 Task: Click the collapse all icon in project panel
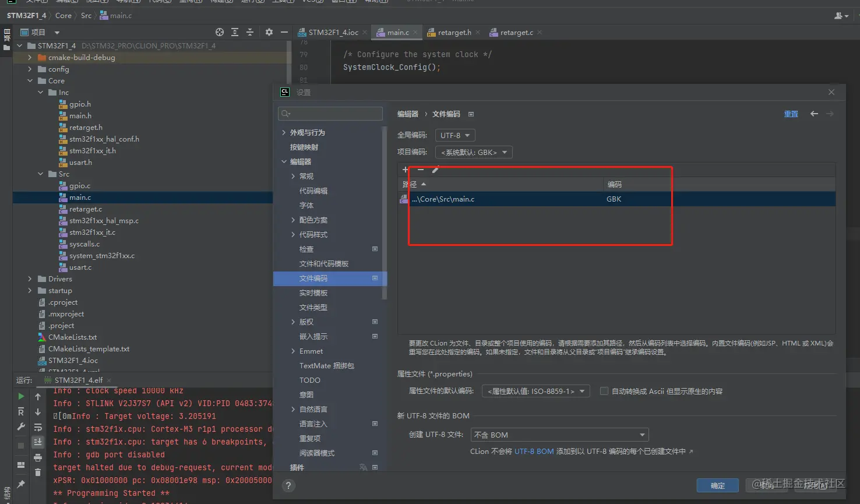(x=250, y=32)
